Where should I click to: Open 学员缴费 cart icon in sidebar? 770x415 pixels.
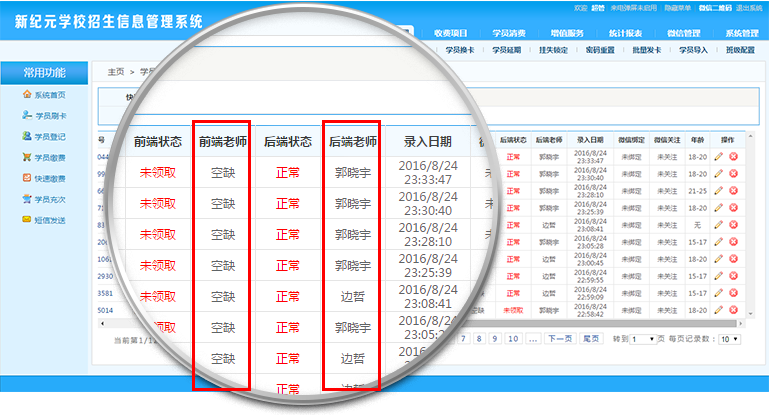click(27, 157)
